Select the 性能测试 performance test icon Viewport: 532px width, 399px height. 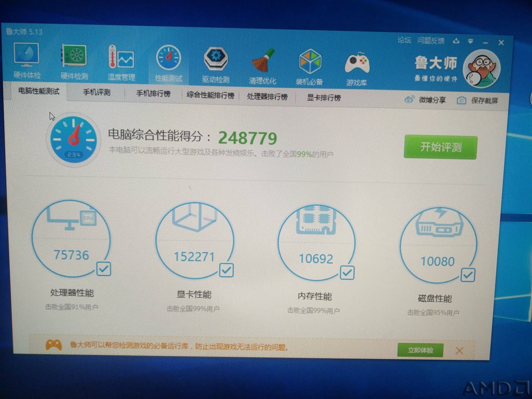tap(169, 58)
